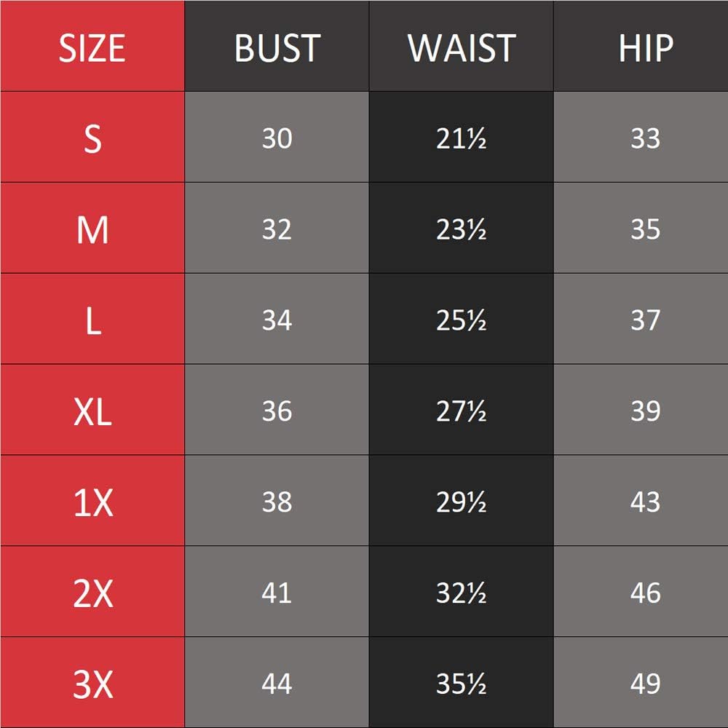Select the 1X size row label
Image resolution: width=728 pixels, height=728 pixels.
pyautogui.click(x=92, y=502)
